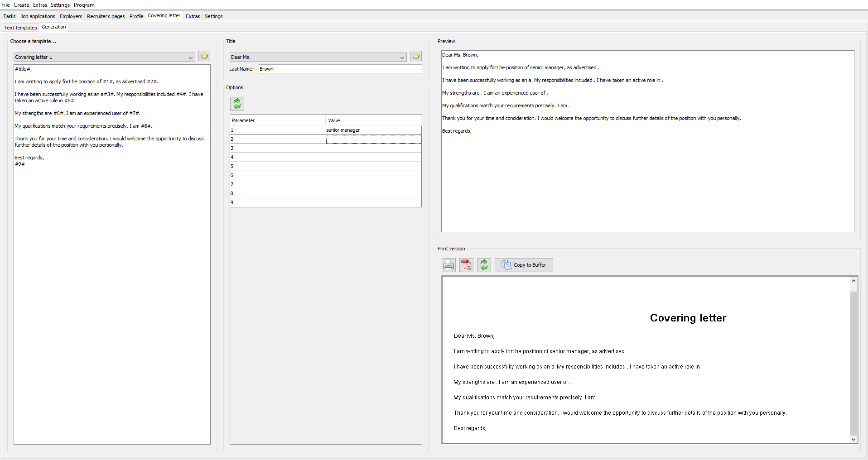Click value cell for parameter 4

point(374,157)
